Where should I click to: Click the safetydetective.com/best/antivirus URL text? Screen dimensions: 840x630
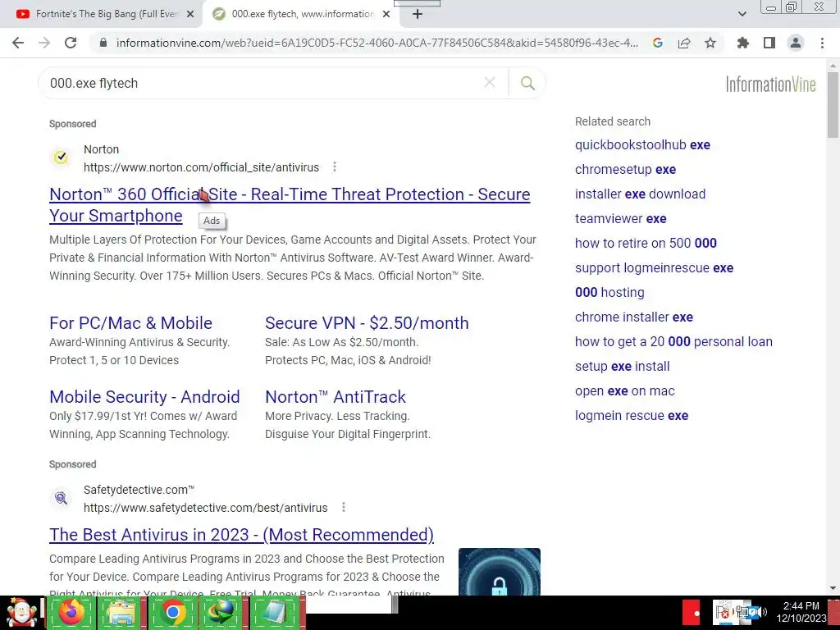206,508
